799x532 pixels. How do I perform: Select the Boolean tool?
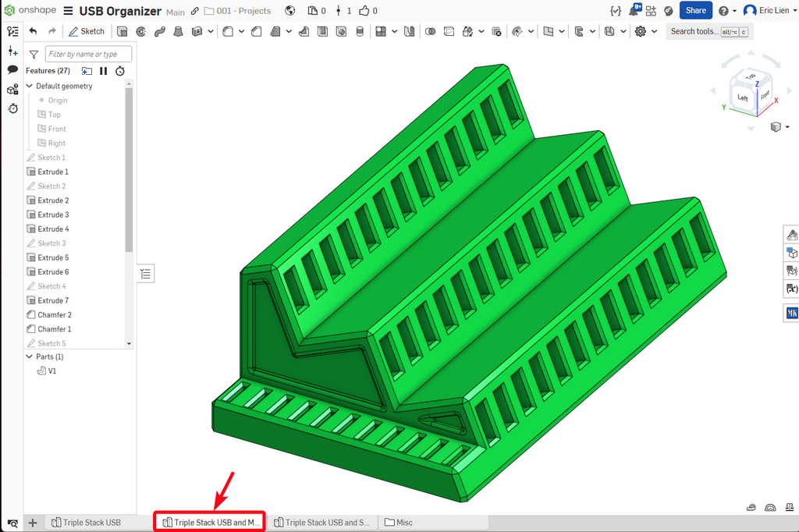click(430, 32)
